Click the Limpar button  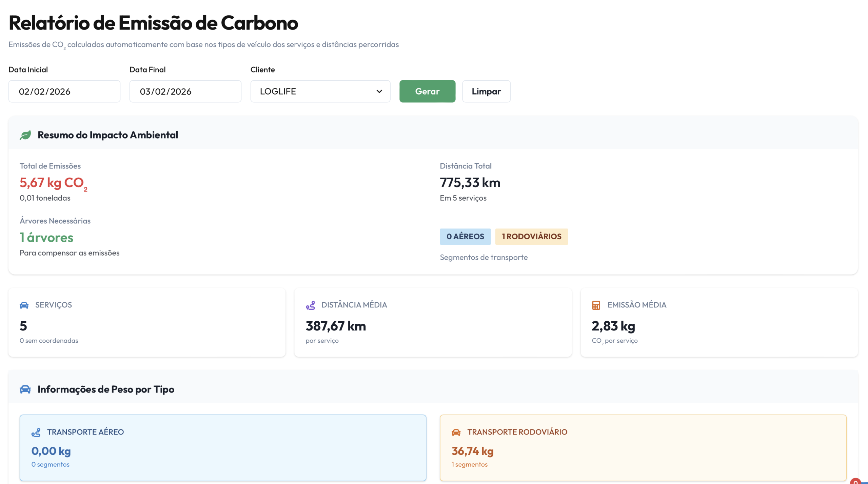coord(486,91)
